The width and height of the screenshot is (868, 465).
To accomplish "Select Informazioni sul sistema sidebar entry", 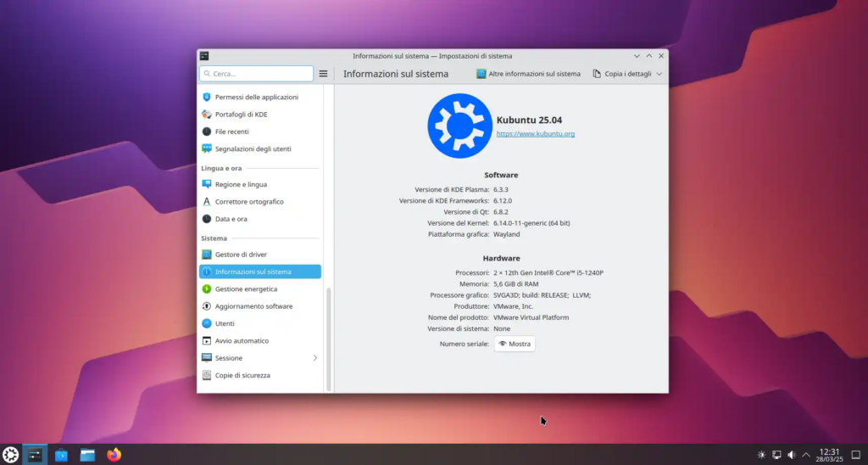I will 260,272.
